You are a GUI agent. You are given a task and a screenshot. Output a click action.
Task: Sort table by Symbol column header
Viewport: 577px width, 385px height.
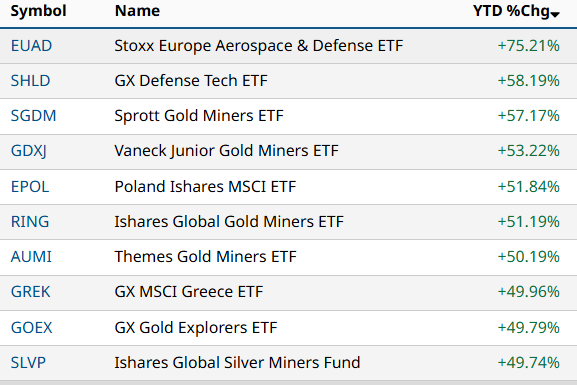(x=38, y=11)
